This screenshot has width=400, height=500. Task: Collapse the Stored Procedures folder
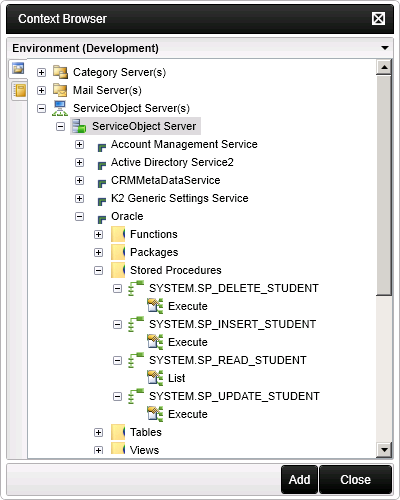click(98, 270)
